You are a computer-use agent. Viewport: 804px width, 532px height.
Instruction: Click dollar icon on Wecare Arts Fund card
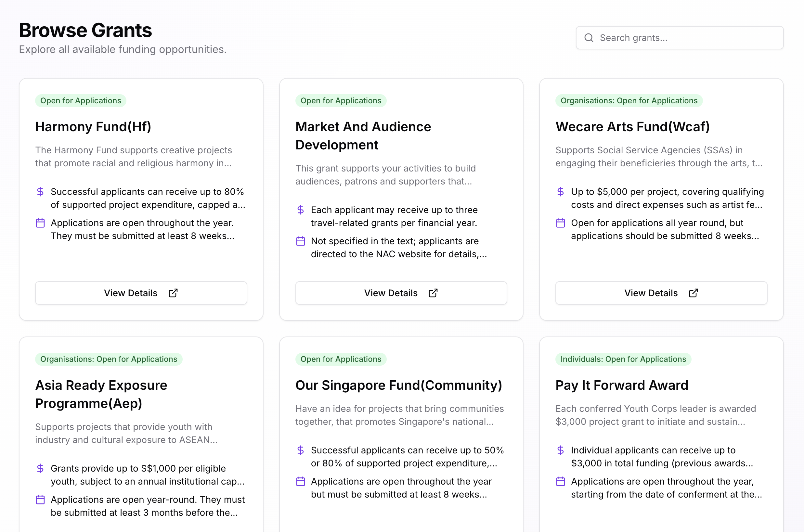[560, 192]
